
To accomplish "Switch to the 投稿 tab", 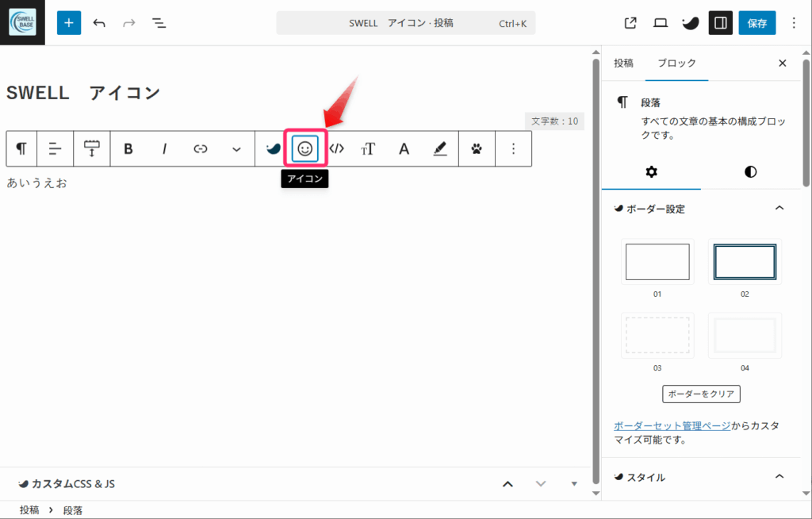I will [x=623, y=63].
